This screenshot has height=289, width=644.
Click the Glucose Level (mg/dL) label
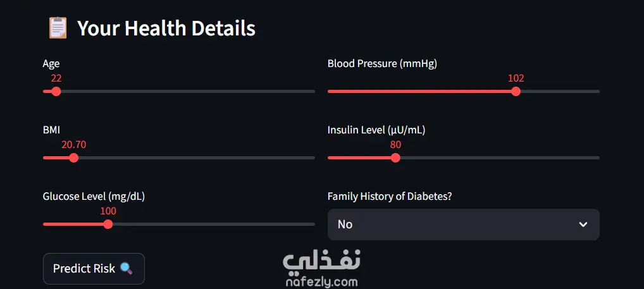pos(94,196)
